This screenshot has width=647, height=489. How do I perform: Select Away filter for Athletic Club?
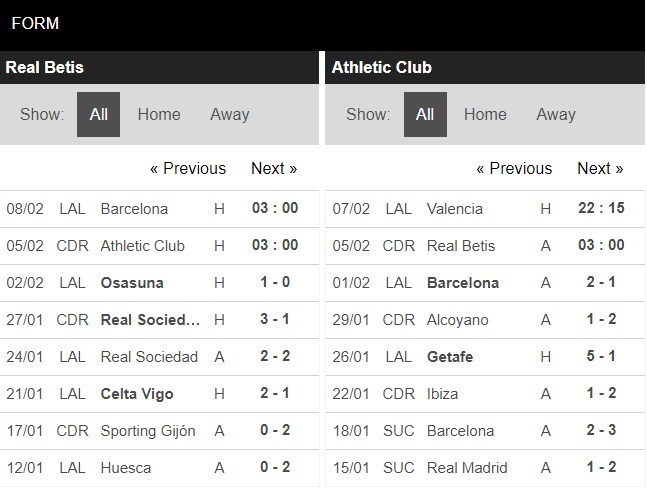(555, 114)
